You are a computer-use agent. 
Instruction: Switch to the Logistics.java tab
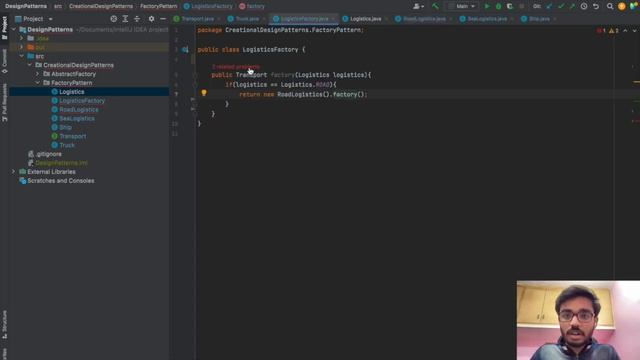[366, 19]
